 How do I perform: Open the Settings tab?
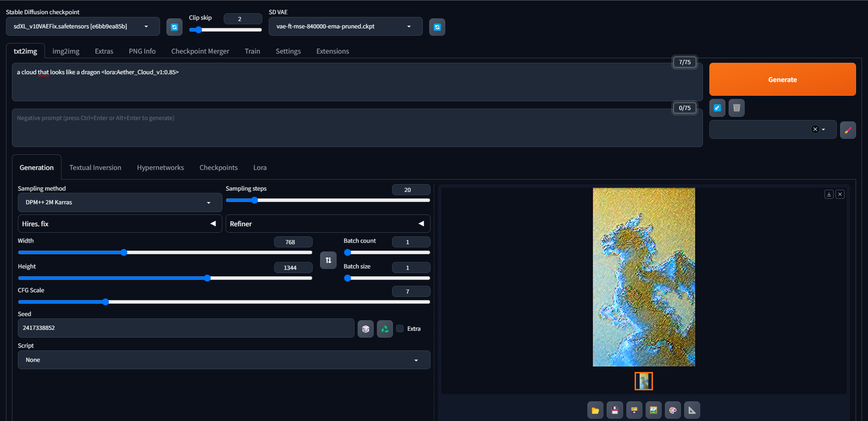[x=288, y=51]
